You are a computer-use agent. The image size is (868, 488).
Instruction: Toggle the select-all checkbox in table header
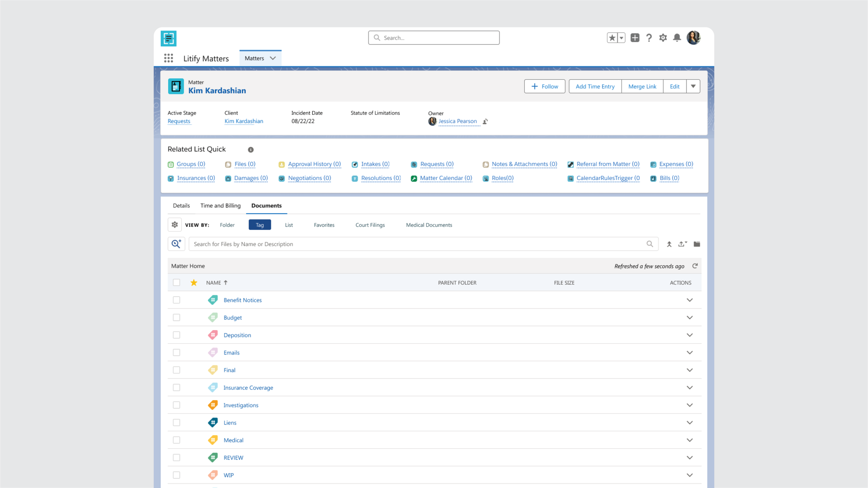(x=176, y=283)
